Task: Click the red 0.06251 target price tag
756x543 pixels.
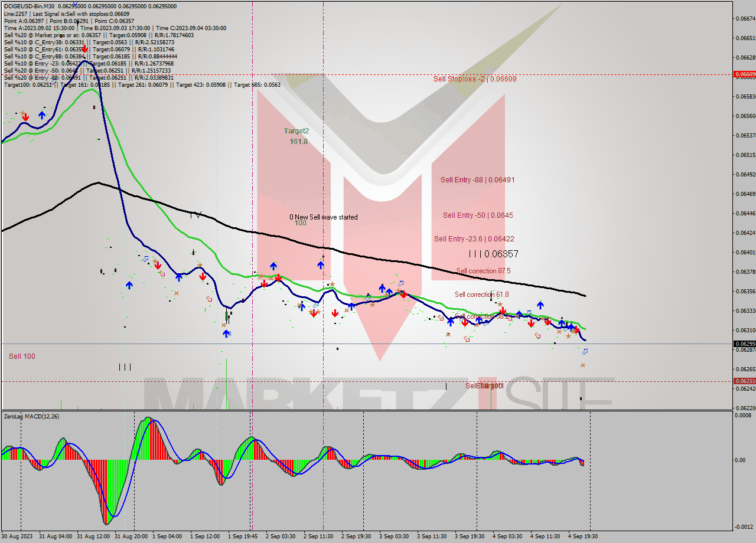Action: pos(744,381)
